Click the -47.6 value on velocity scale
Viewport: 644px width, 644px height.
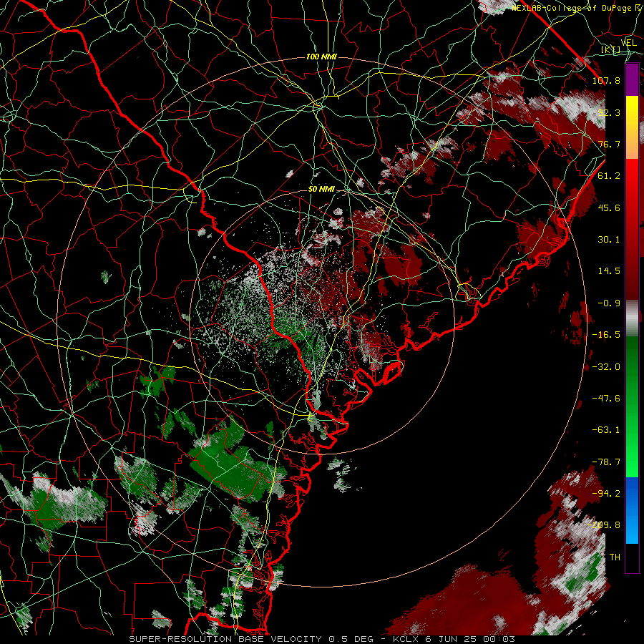(x=606, y=399)
